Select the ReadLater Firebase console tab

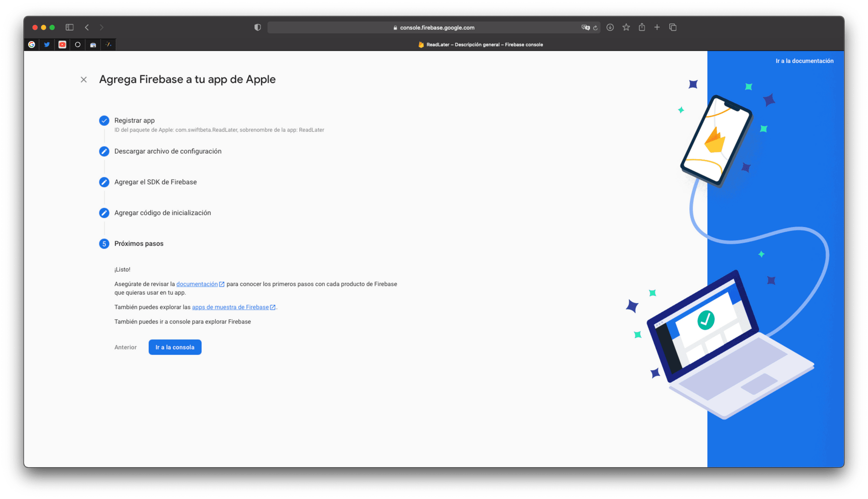coord(480,45)
